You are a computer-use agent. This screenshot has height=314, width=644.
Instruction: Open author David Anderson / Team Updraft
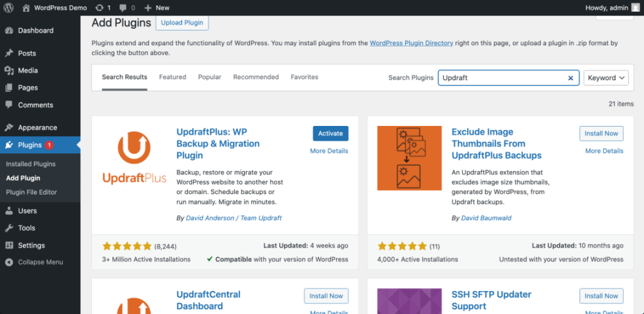[x=234, y=218]
